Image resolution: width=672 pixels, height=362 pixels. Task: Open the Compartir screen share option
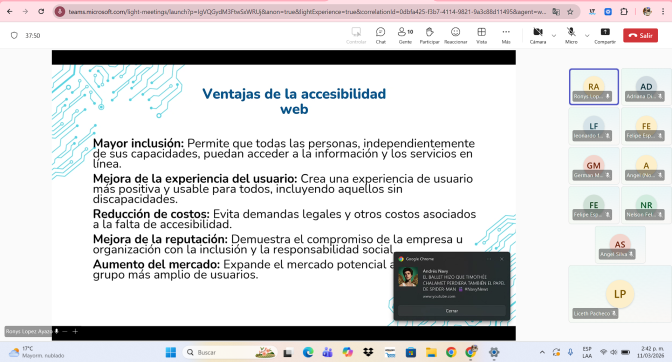(605, 36)
